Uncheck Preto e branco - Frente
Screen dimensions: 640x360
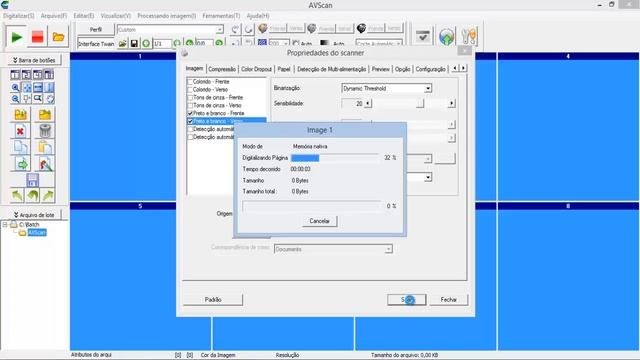coord(190,113)
